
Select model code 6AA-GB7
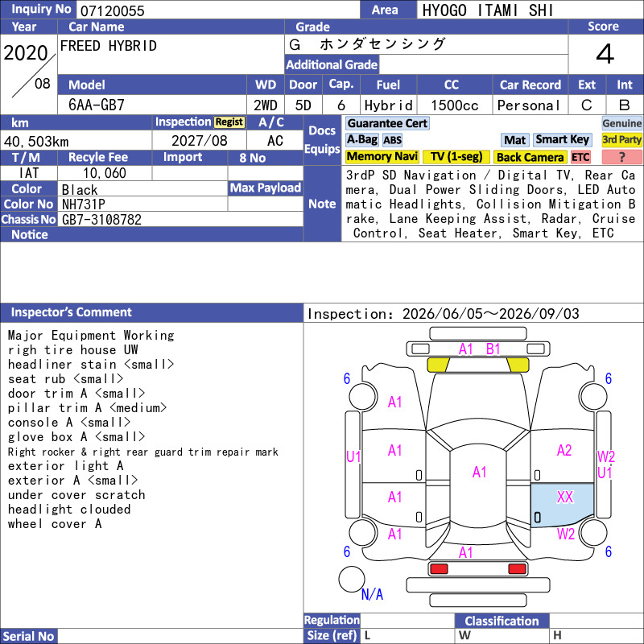(96, 105)
